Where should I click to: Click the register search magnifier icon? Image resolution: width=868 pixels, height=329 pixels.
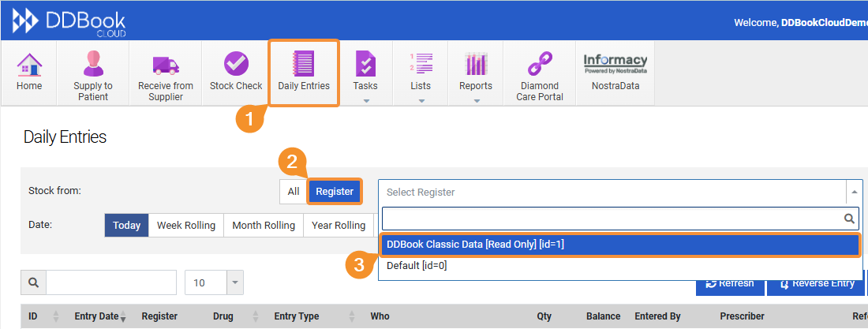(849, 219)
